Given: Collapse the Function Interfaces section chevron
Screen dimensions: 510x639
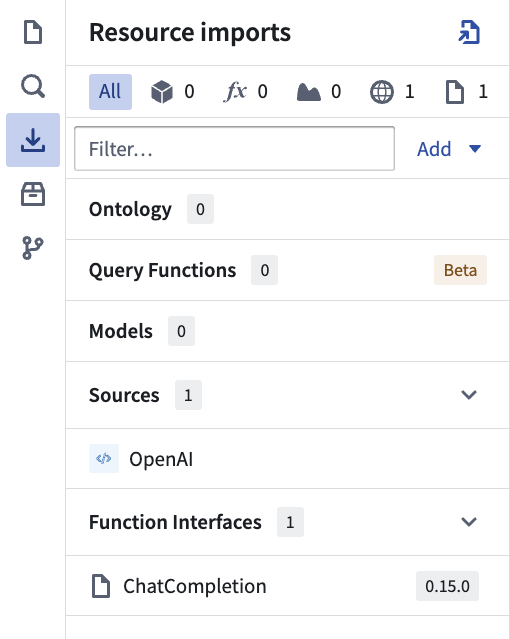Looking at the screenshot, I should coord(469,522).
